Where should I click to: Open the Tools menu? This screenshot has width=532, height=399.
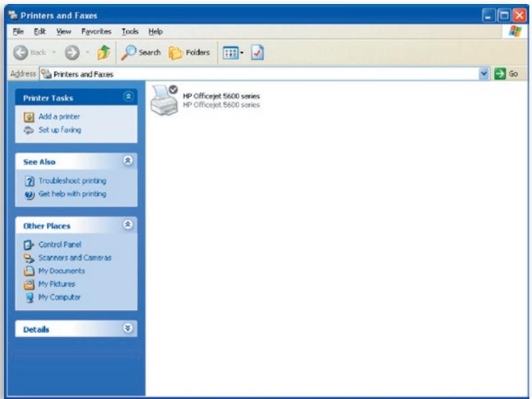pyautogui.click(x=129, y=32)
